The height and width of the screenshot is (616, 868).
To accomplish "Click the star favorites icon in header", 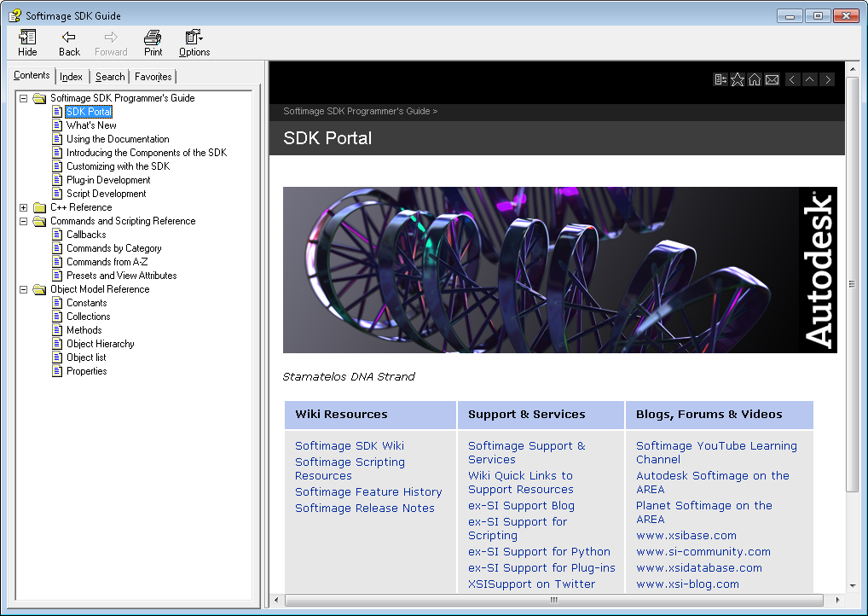I will point(738,79).
